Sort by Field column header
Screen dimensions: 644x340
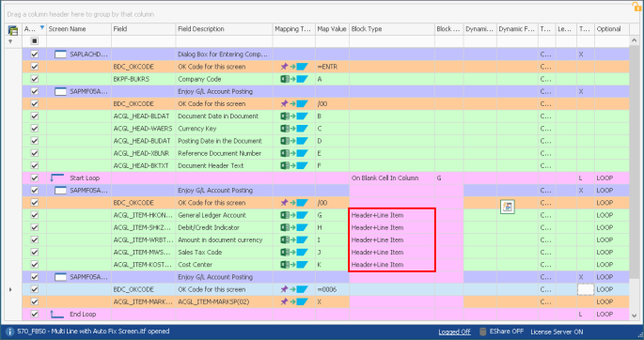[144, 29]
